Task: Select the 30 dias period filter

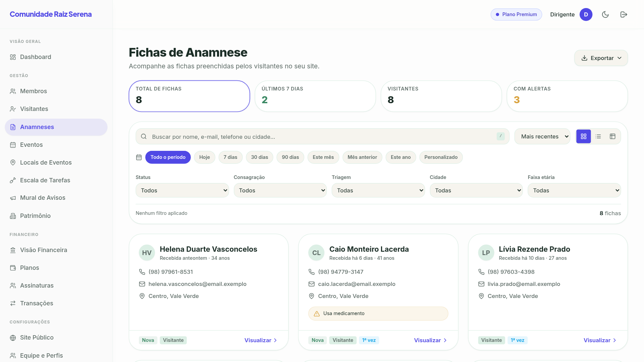Action: pos(260,157)
